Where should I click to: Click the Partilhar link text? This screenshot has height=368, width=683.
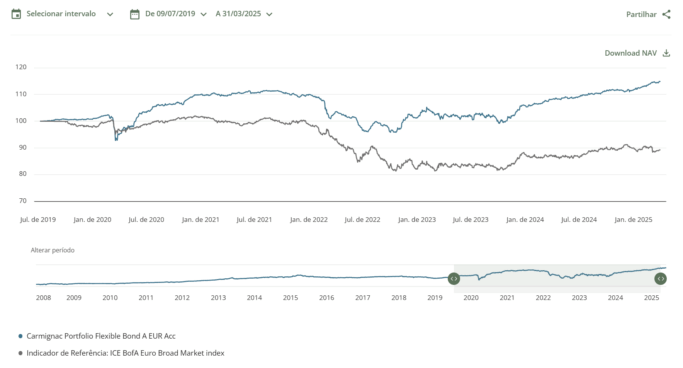pos(641,14)
